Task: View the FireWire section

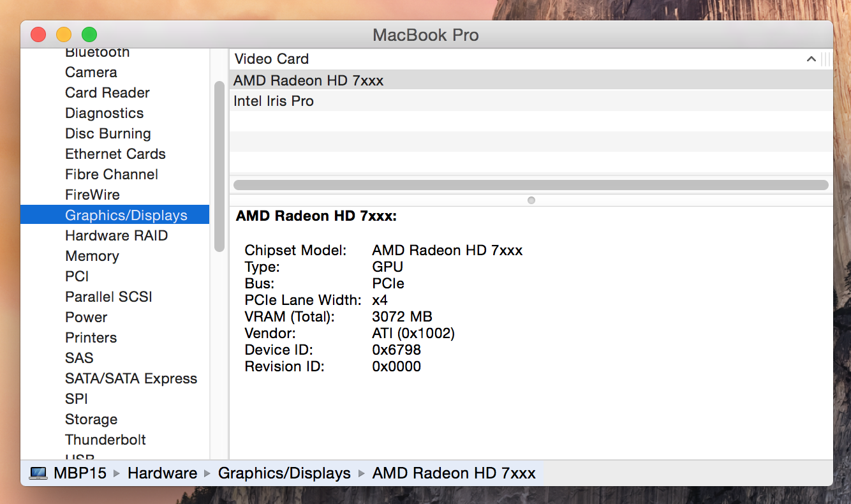Action: [x=93, y=195]
